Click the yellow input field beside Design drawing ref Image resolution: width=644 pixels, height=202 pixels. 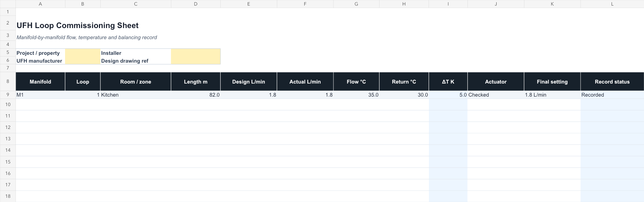(196, 61)
